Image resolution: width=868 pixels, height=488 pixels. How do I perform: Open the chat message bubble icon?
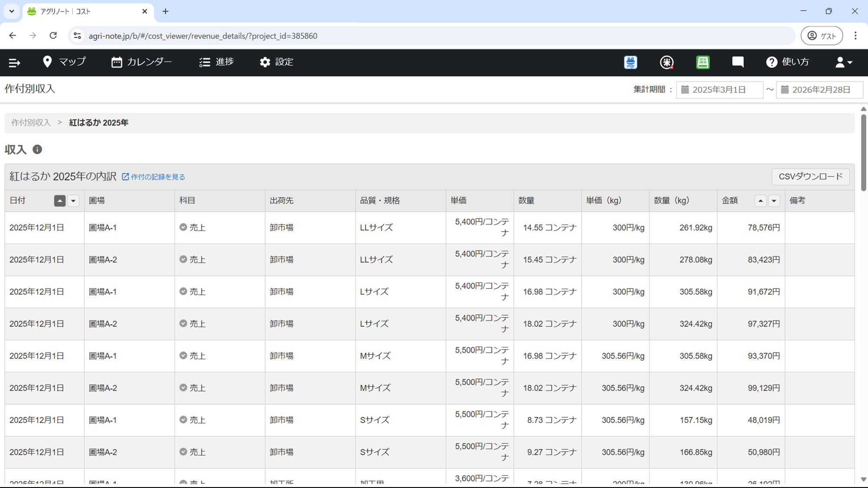[738, 62]
